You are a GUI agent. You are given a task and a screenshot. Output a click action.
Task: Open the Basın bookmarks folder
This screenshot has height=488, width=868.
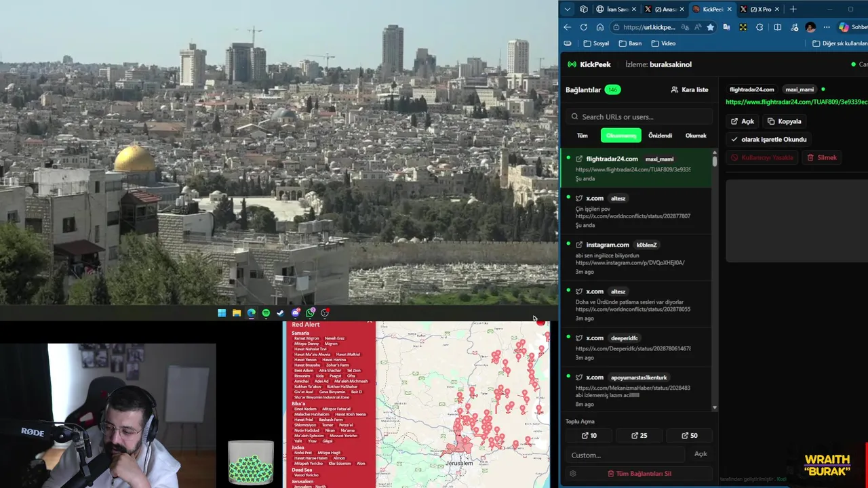tap(630, 43)
